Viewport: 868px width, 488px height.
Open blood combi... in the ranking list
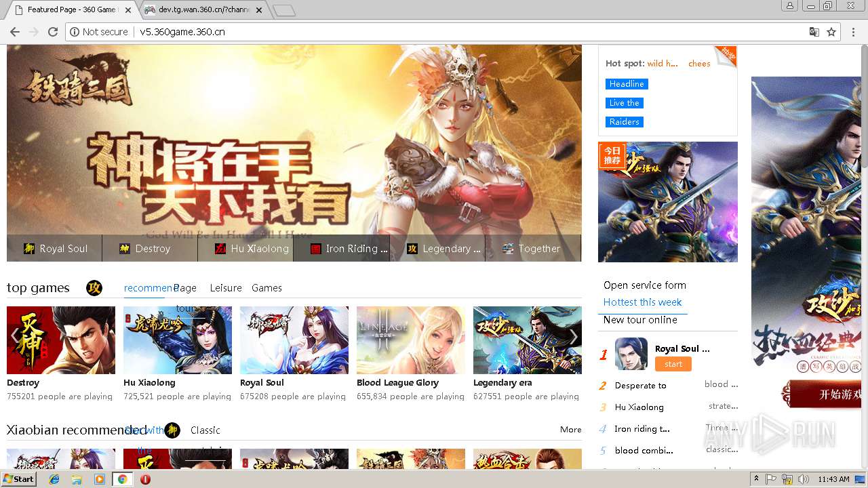coord(644,451)
